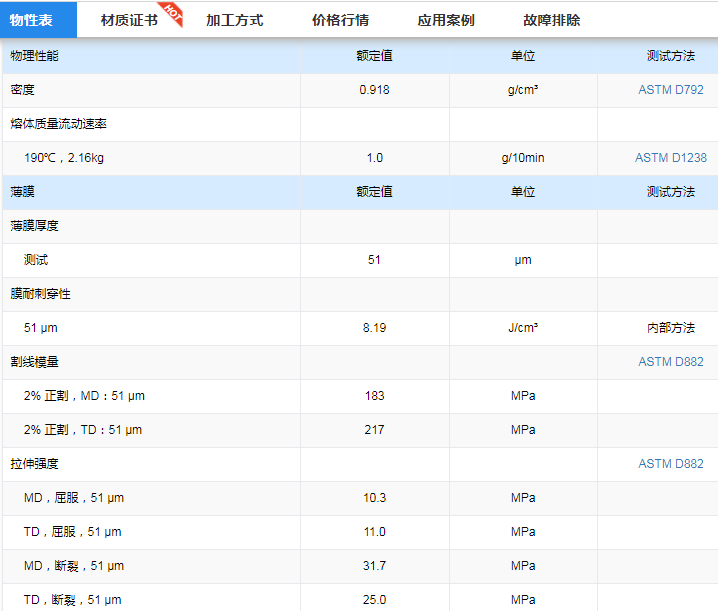Screen dimensions: 718x611
Task: Open the 材质证书 tab
Action: click(129, 20)
